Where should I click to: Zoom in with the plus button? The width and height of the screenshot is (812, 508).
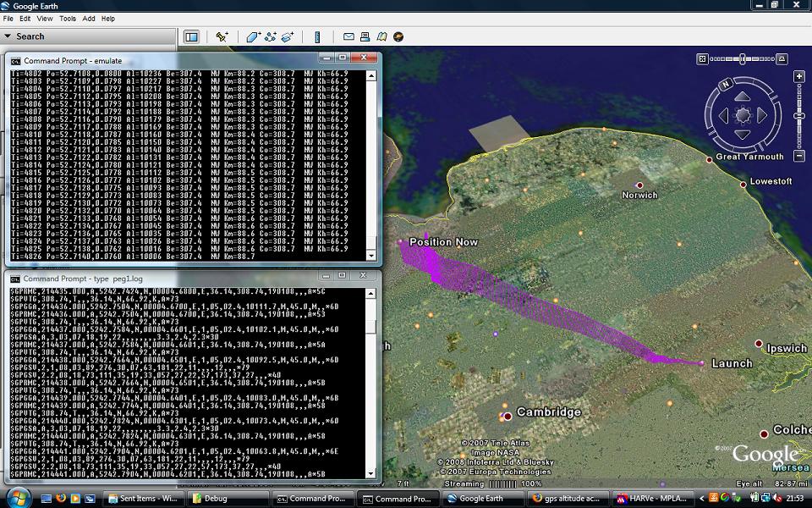pos(799,77)
